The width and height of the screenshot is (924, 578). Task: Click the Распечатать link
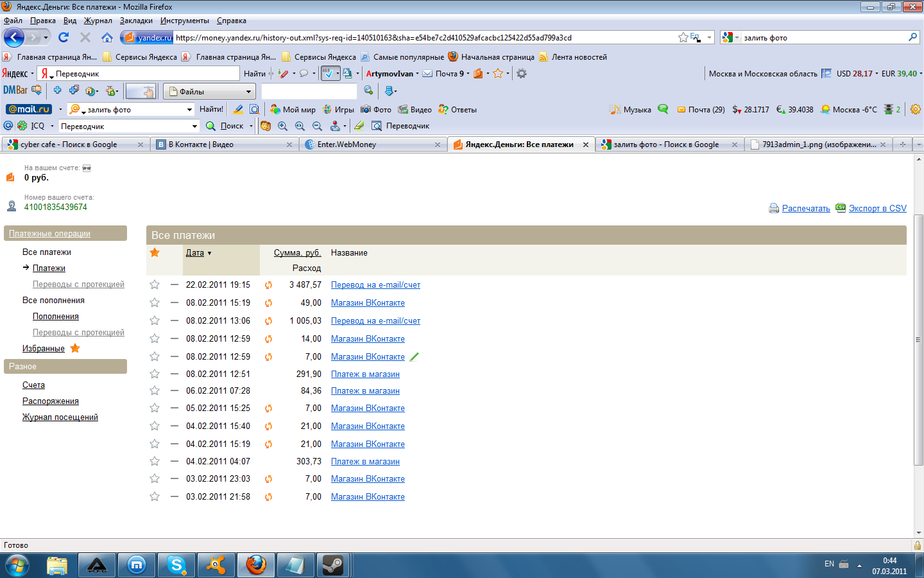pos(806,208)
